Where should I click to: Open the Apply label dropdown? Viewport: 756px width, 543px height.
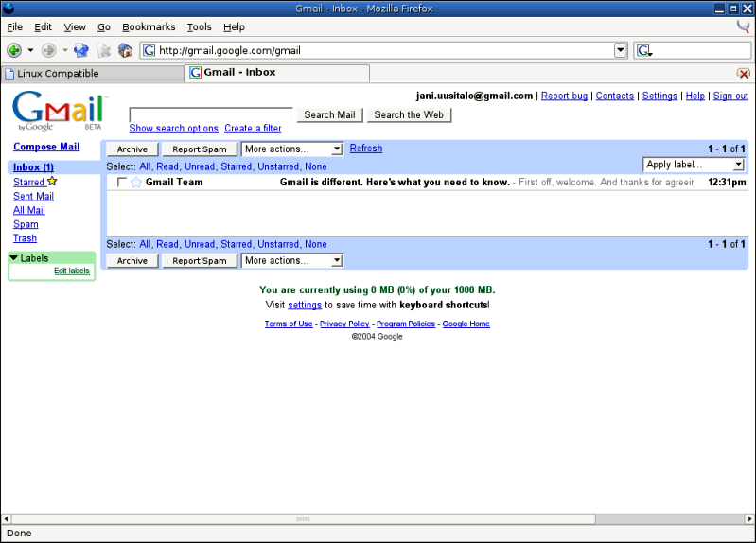(694, 165)
